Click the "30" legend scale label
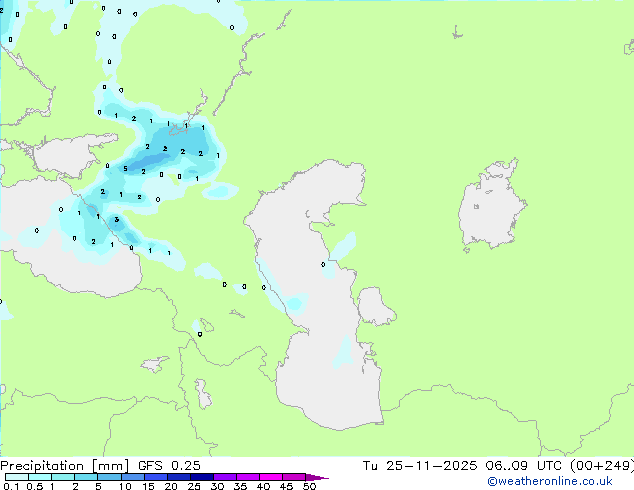Viewport: 634px width, 490px height. pos(217,486)
